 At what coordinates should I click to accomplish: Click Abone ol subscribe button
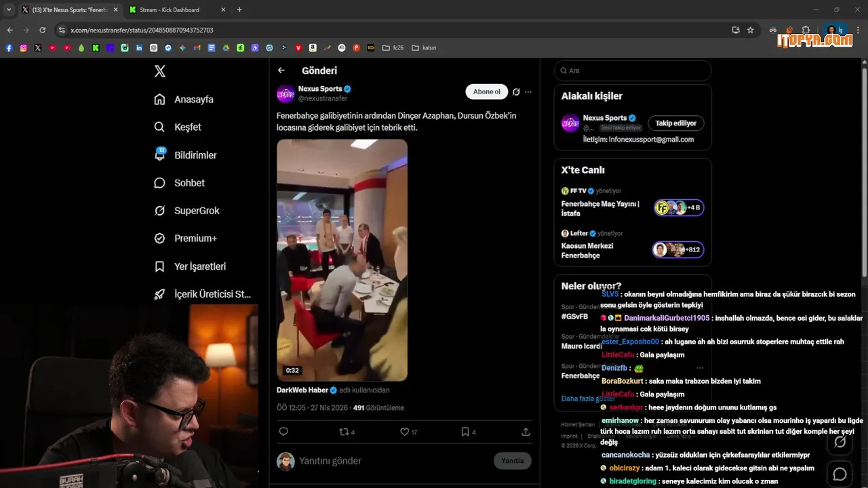(x=486, y=91)
